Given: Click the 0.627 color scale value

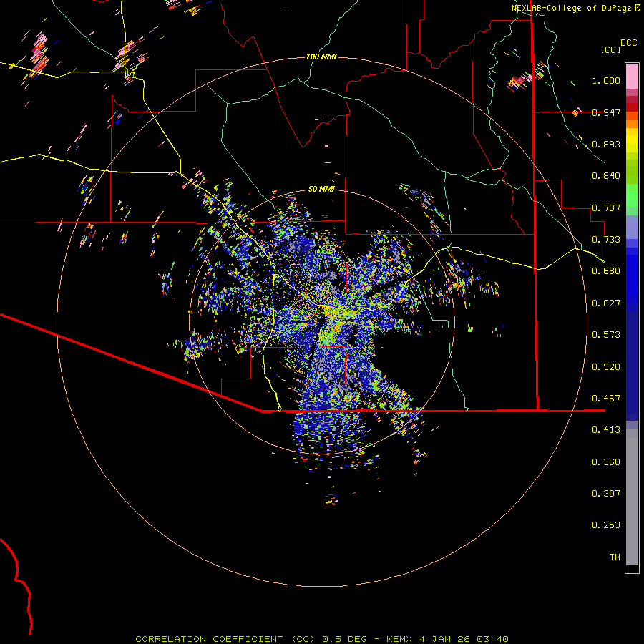Looking at the screenshot, I should (x=606, y=303).
